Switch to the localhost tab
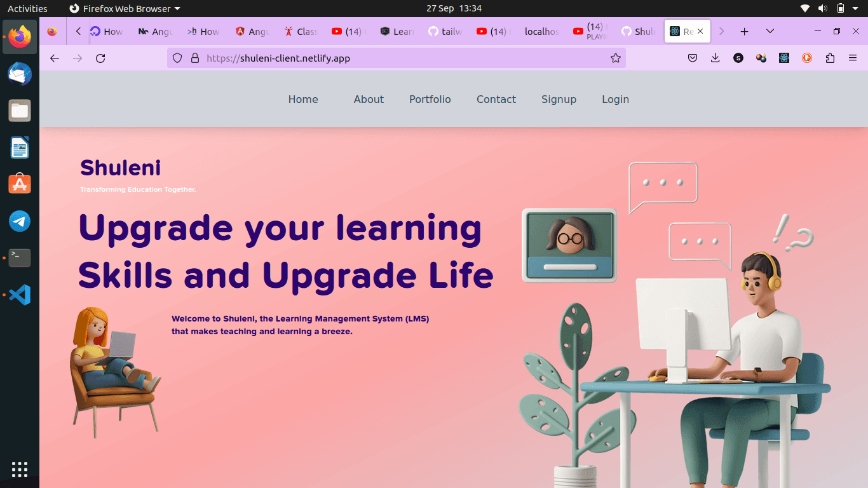 coord(541,31)
